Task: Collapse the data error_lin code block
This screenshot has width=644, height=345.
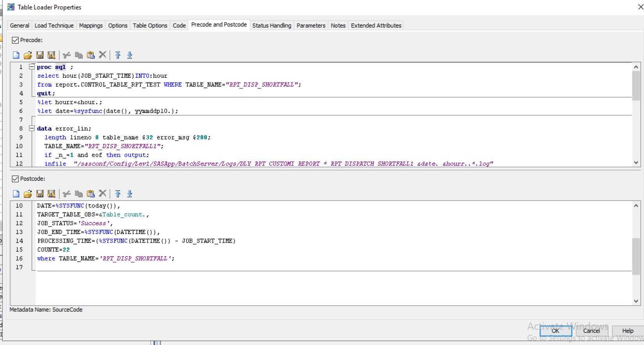Action: 32,128
